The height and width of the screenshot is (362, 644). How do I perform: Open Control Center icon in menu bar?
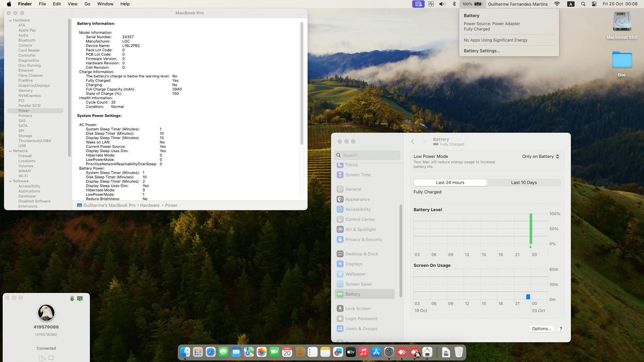(594, 4)
